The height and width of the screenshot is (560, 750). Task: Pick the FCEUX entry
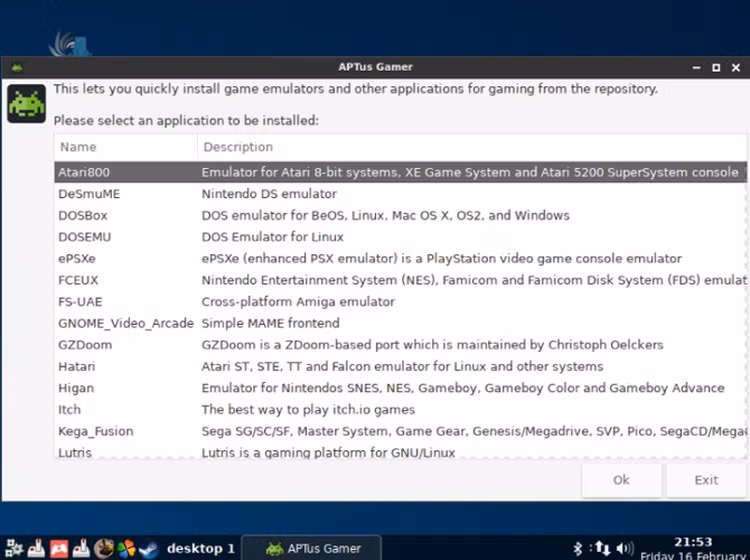click(x=400, y=280)
